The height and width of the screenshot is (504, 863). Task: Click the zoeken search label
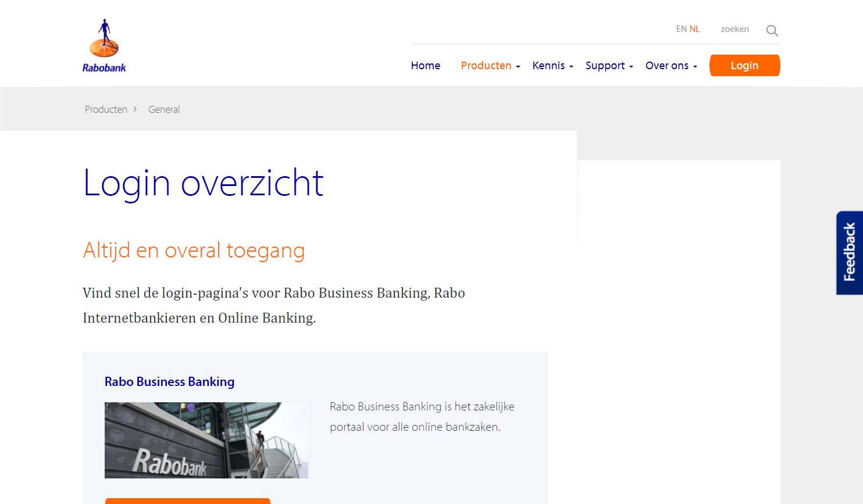pyautogui.click(x=734, y=28)
